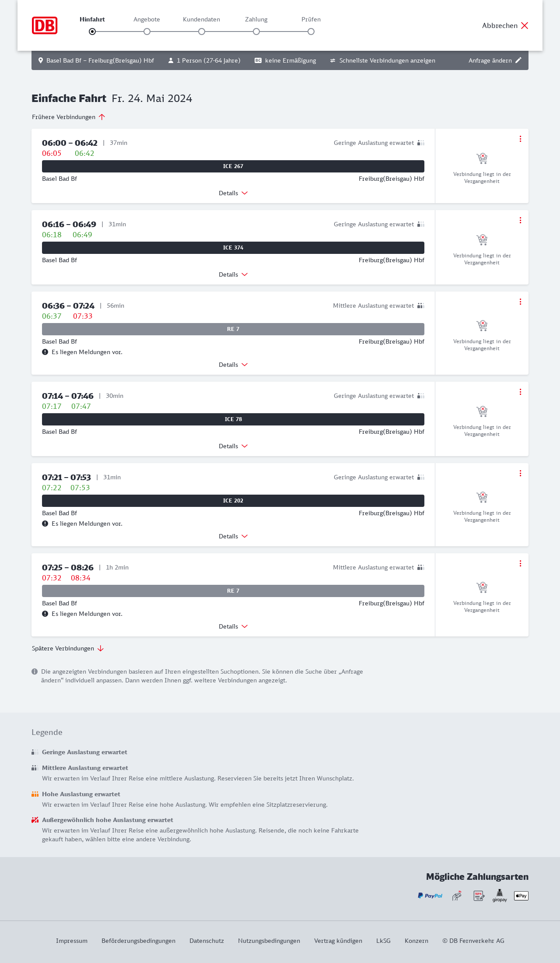This screenshot has height=963, width=560.
Task: Click the Apple Pay payment icon
Action: pos(521,896)
